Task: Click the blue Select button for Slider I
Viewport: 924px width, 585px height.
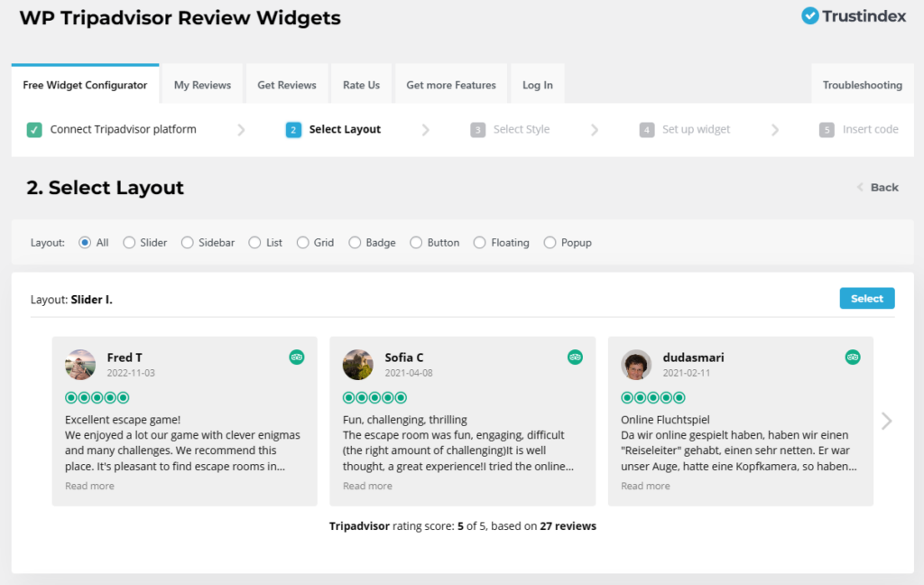Action: click(866, 297)
